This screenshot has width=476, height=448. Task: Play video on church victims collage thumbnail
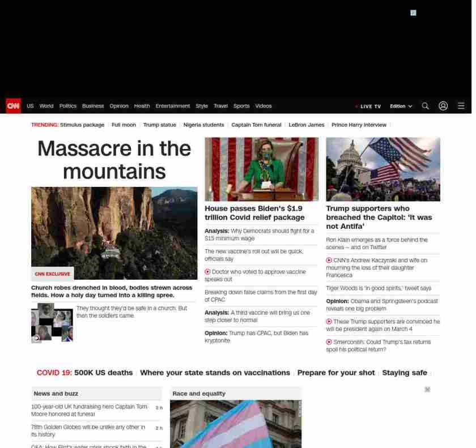click(37, 338)
